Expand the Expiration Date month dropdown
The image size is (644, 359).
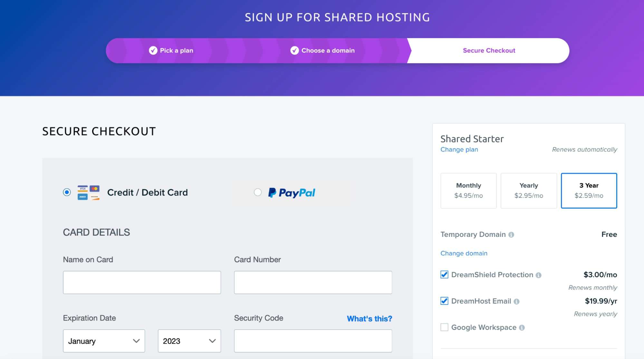(x=103, y=341)
